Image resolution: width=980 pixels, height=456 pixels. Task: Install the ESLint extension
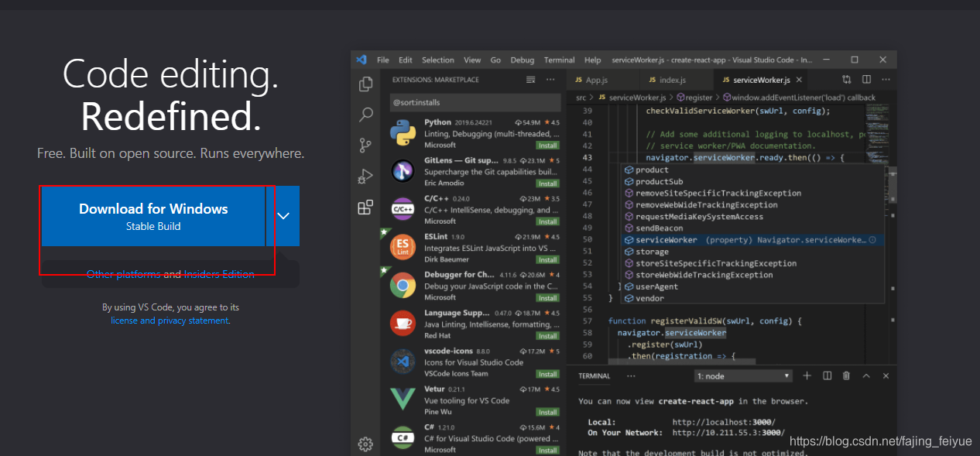pos(548,260)
